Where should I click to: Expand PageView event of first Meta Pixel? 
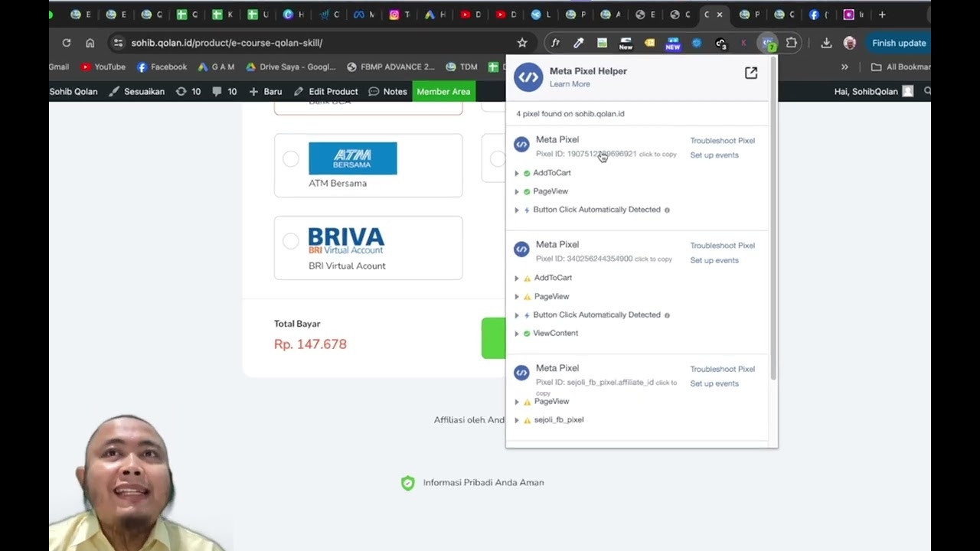(517, 192)
